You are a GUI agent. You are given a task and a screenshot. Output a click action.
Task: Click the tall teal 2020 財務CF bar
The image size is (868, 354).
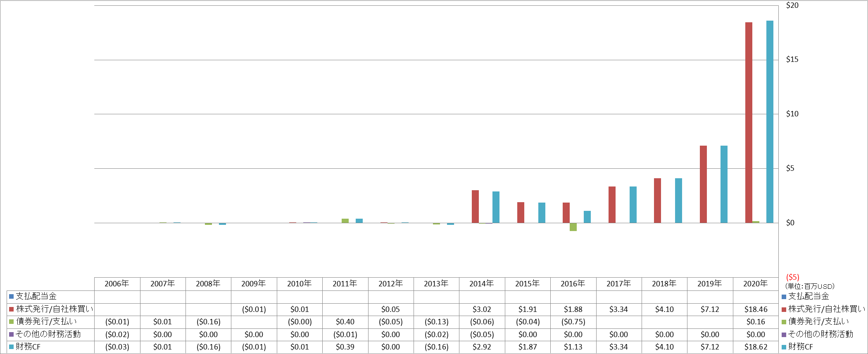click(770, 122)
